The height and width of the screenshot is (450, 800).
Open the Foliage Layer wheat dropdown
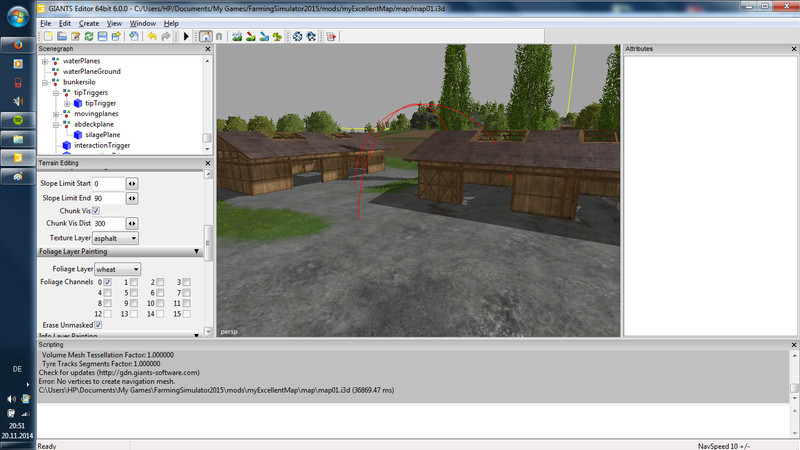(x=117, y=269)
